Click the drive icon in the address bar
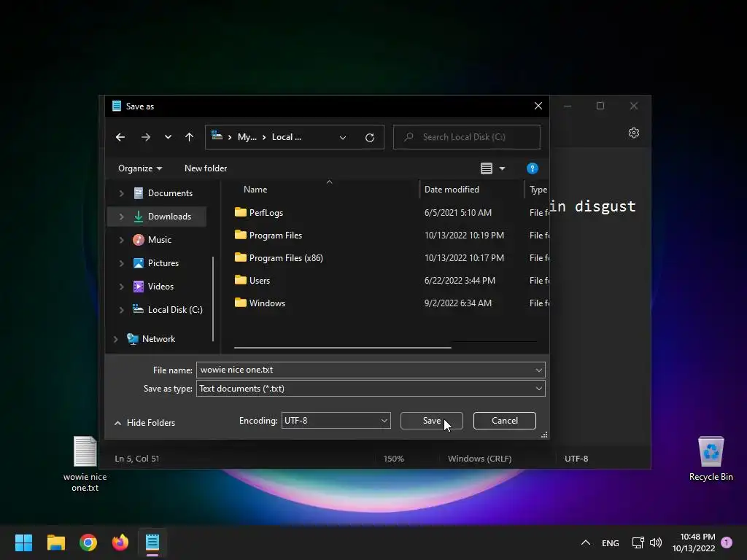 (x=217, y=136)
